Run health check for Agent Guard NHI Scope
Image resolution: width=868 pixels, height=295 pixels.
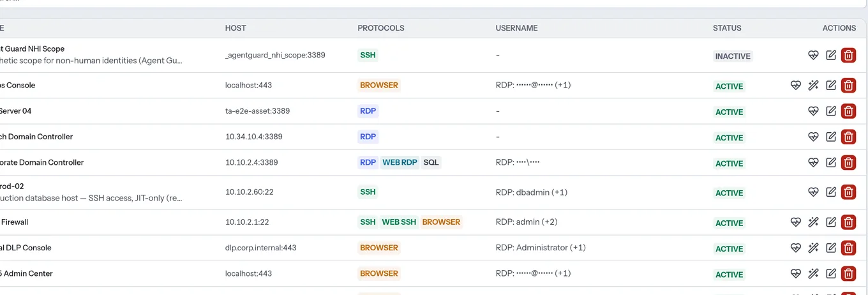pos(813,56)
